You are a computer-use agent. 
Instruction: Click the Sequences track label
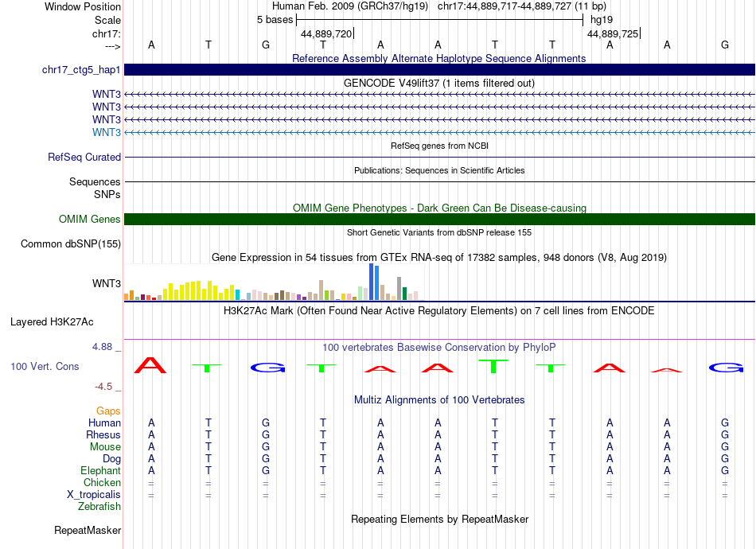[x=95, y=181]
